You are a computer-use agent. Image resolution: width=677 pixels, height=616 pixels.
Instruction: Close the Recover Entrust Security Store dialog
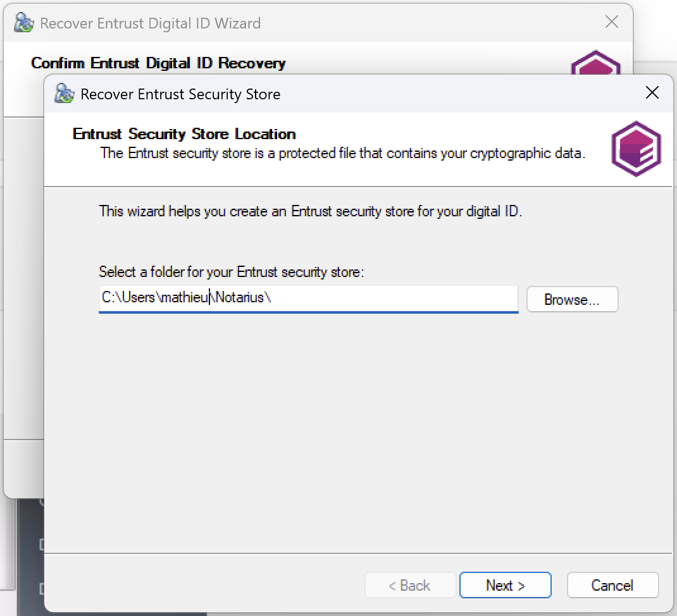click(x=652, y=93)
